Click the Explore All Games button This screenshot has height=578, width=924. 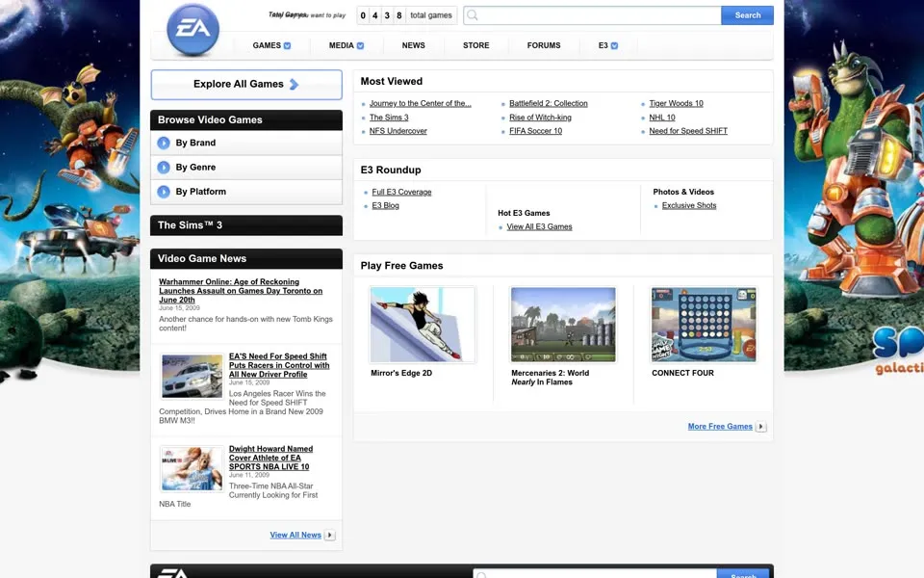pos(246,85)
